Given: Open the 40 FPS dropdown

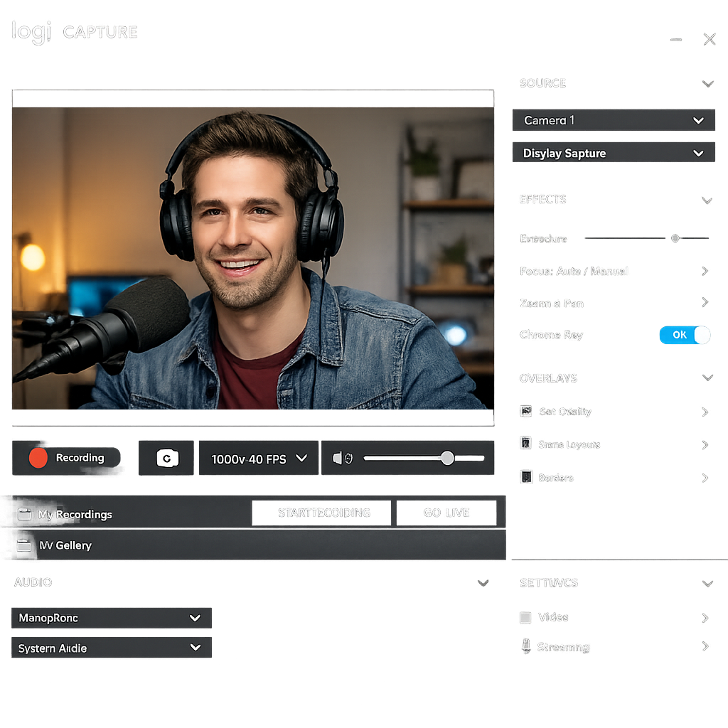Looking at the screenshot, I should point(258,459).
